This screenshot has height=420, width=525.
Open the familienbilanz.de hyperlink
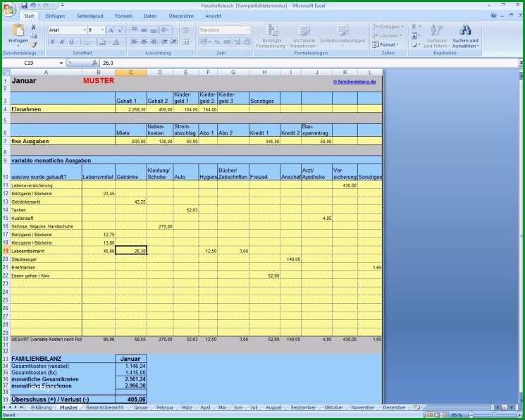[x=354, y=82]
